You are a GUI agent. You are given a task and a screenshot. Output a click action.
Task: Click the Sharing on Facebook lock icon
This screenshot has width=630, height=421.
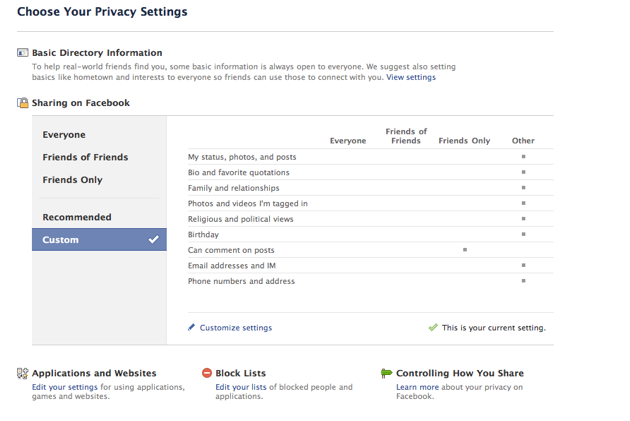(x=22, y=103)
